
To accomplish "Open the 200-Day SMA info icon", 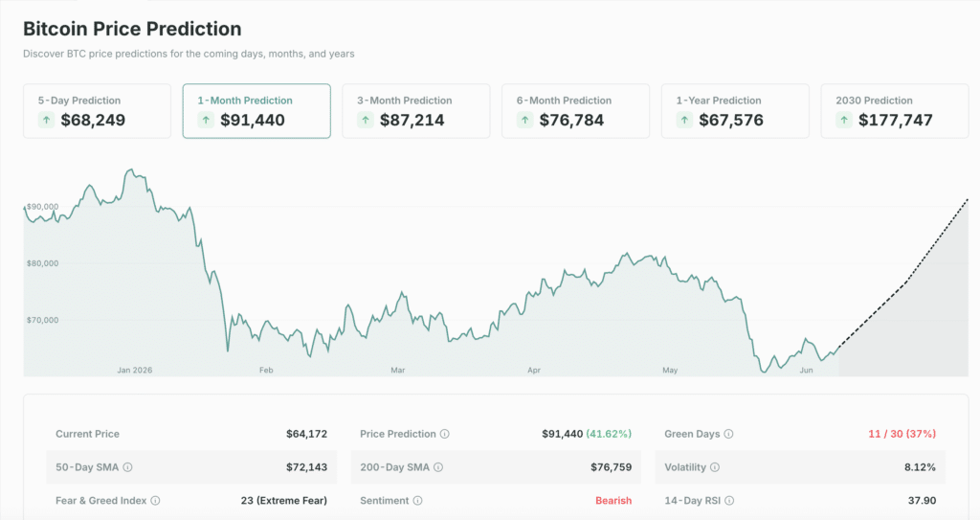I will point(438,467).
